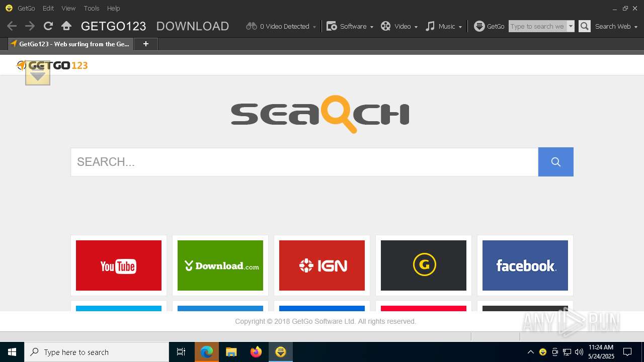Open the YouTube tile
This screenshot has height=362, width=644.
[x=119, y=265]
